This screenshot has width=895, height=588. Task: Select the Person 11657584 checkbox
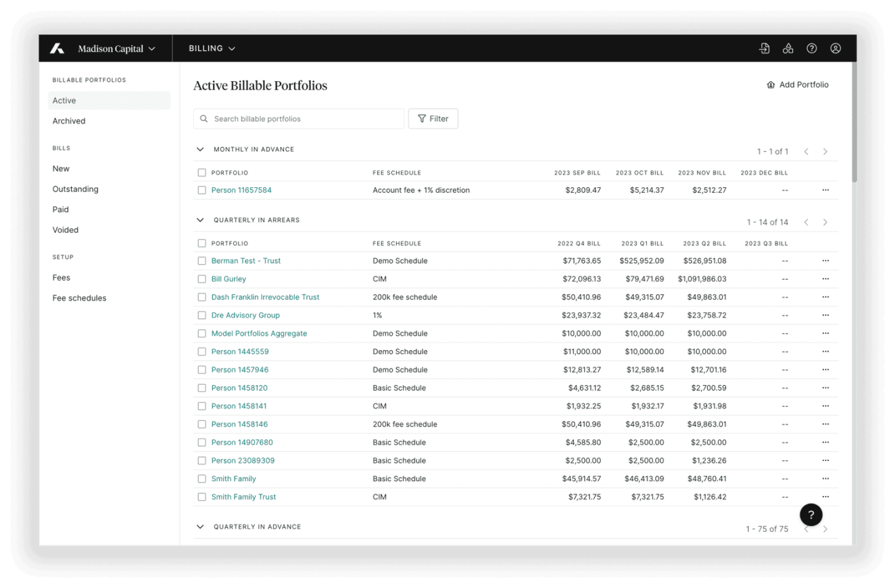point(201,191)
